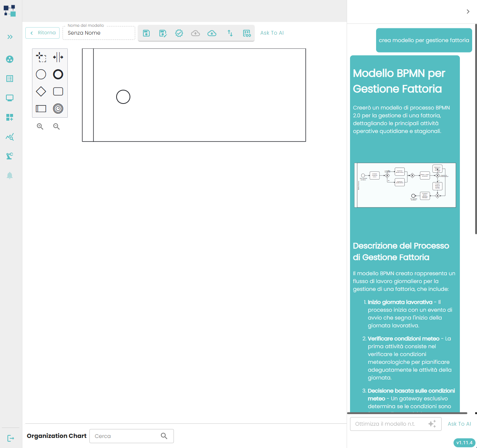
Task: Open the group circle icon in sidebar
Action: click(x=10, y=59)
